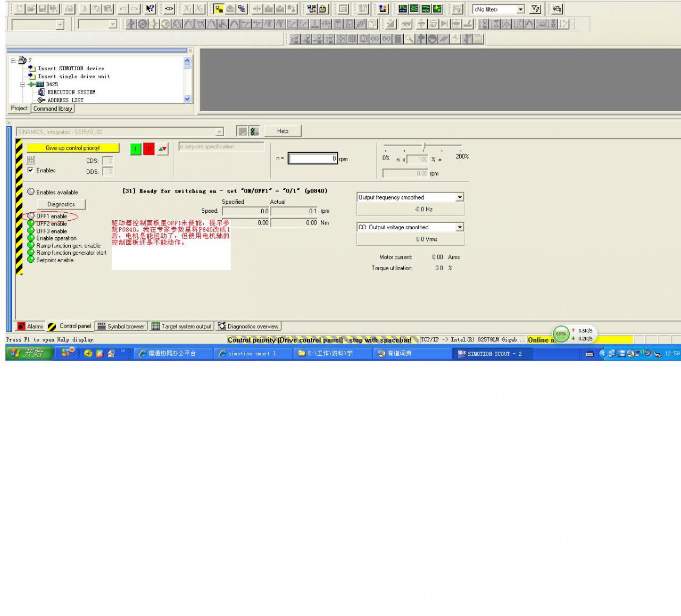Click the project tree scroll-down arrow
The height and width of the screenshot is (616, 681).
coord(187,99)
